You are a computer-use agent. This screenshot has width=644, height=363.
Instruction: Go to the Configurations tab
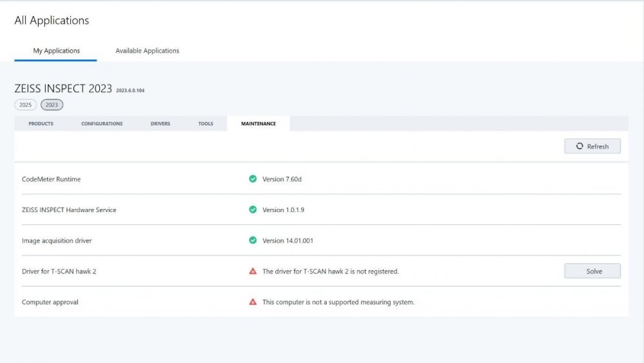click(x=102, y=124)
